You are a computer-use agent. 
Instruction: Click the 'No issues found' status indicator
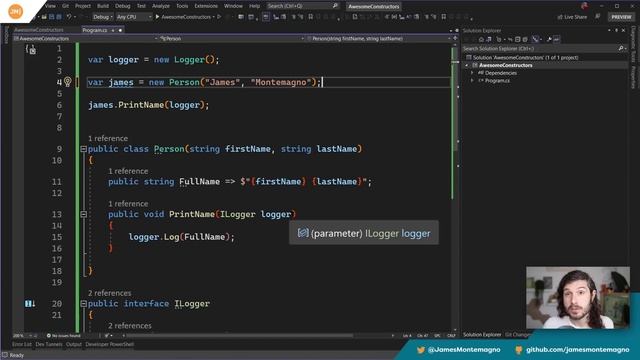(x=63, y=336)
